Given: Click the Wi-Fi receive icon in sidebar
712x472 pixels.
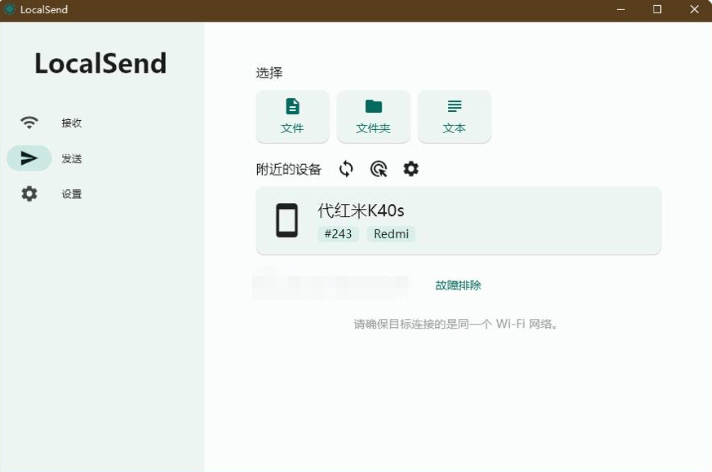Looking at the screenshot, I should pyautogui.click(x=29, y=123).
